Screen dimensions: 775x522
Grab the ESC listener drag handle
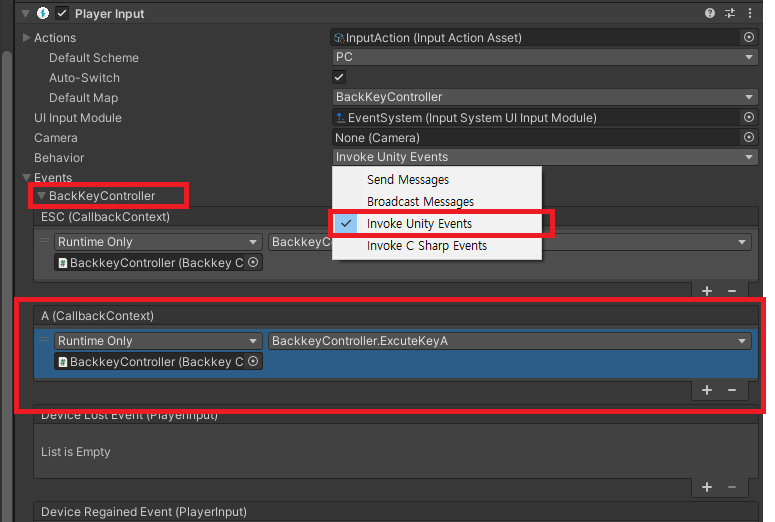click(x=44, y=241)
